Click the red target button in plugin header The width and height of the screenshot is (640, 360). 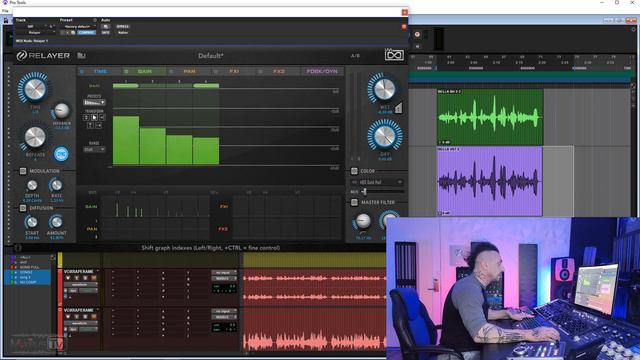(404, 27)
